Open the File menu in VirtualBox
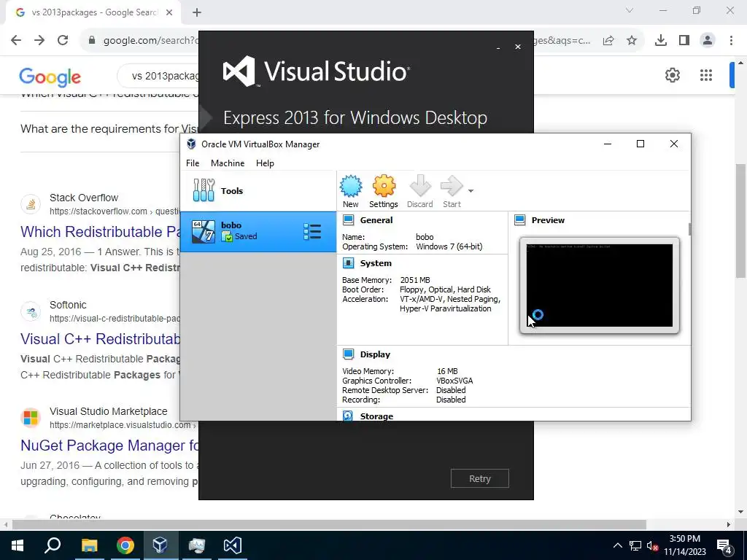Viewport: 747px width, 560px height. [x=193, y=163]
